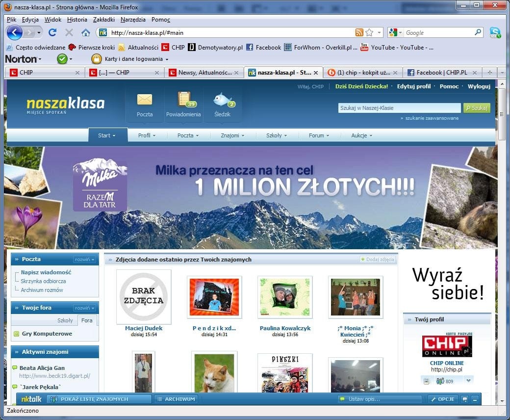Click the Google search magnifier icon
Image resolution: width=510 pixels, height=420 pixels.
(x=478, y=32)
